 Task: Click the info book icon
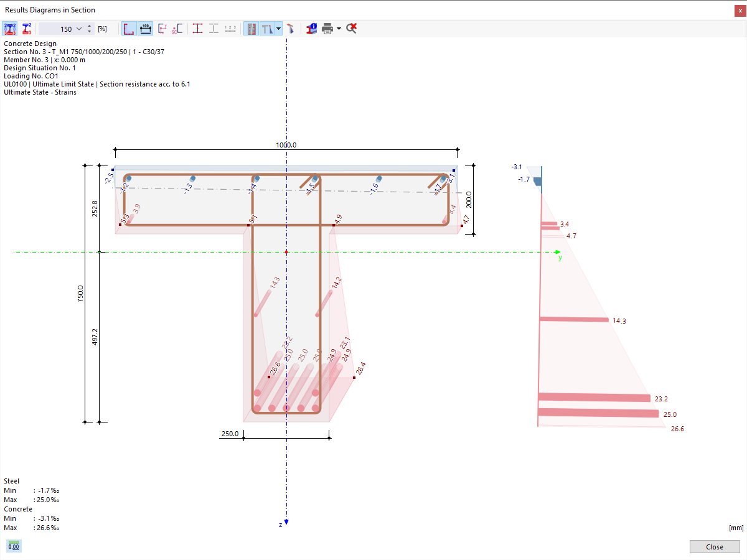point(311,29)
